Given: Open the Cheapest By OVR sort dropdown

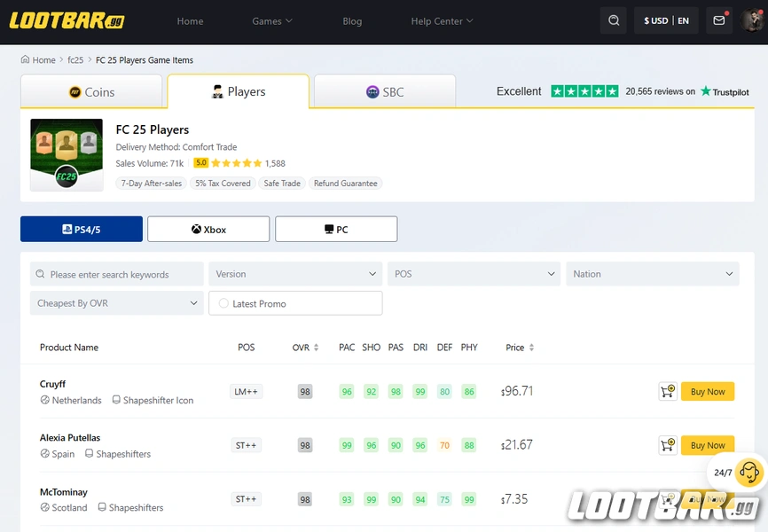Looking at the screenshot, I should [x=116, y=303].
